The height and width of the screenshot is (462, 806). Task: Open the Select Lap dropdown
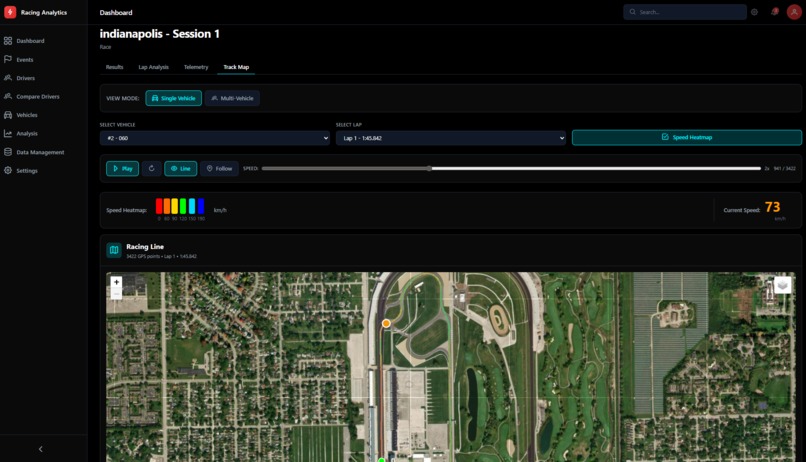coord(451,138)
